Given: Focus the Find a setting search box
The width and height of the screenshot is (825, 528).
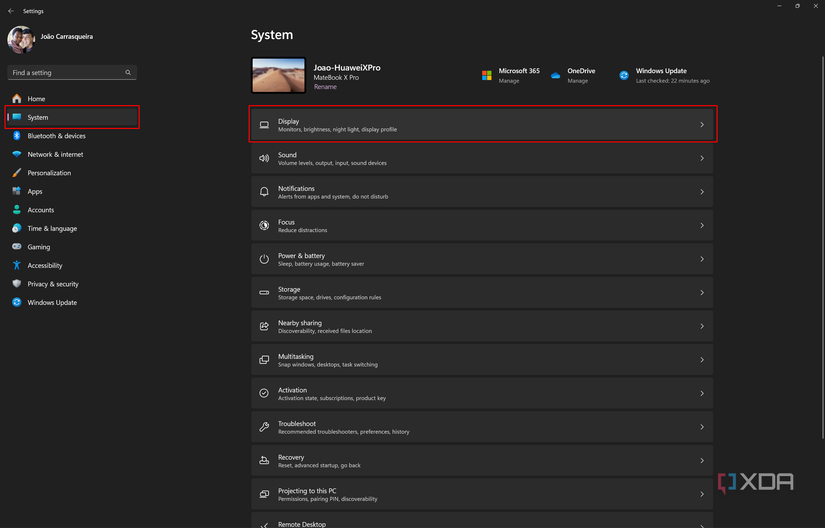Looking at the screenshot, I should (72, 73).
